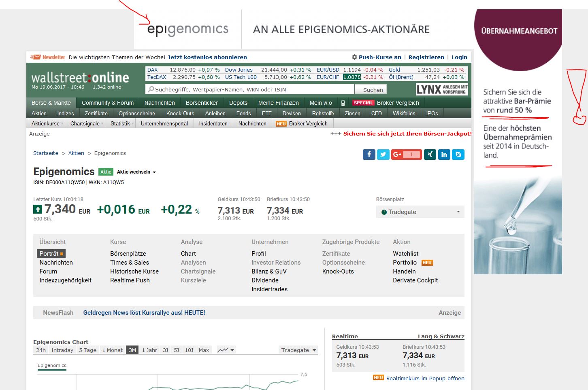The width and height of the screenshot is (588, 390).
Task: Share via the Xing icon
Action: tap(430, 155)
